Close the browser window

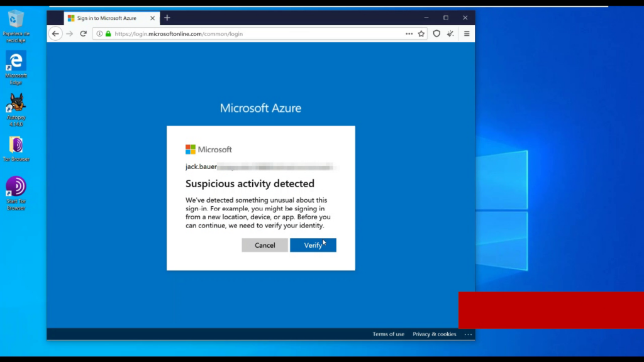coord(465,18)
